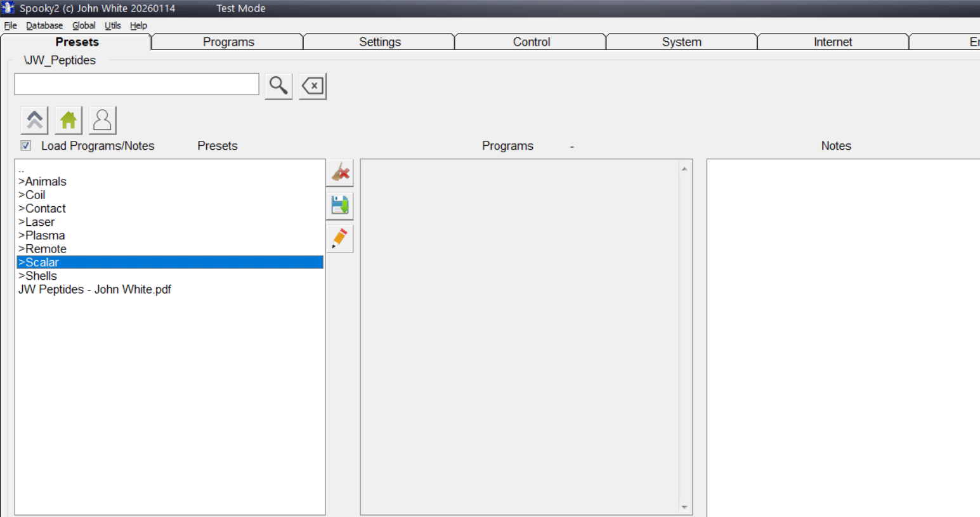Image resolution: width=980 pixels, height=517 pixels.
Task: Click the Programs panel scrollbar down arrow
Action: 684,507
